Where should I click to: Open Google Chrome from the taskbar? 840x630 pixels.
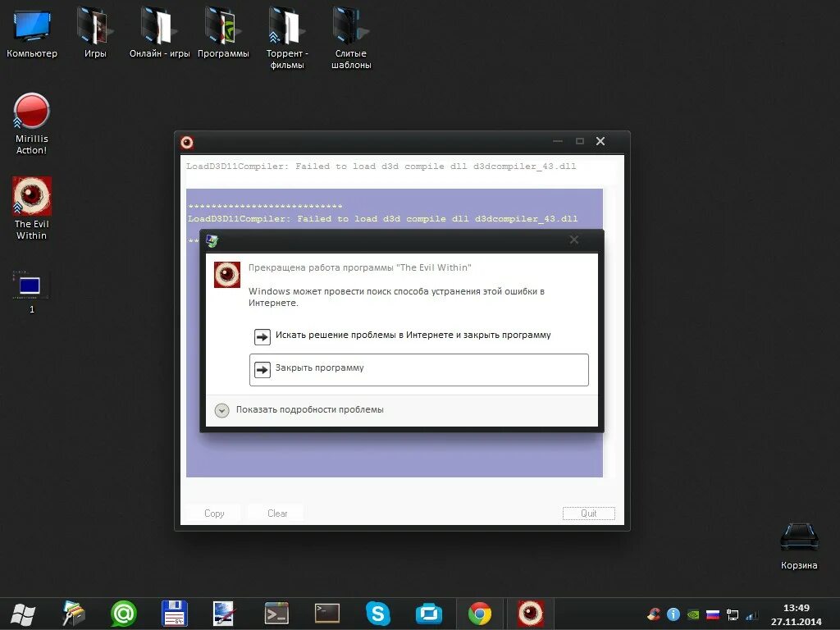tap(479, 614)
